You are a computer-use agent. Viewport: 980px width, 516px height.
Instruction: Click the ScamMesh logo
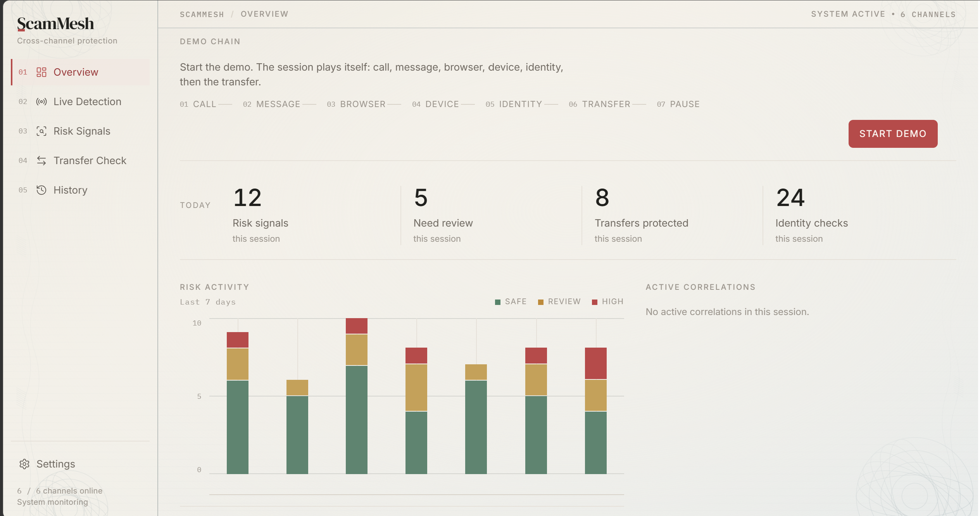55,24
